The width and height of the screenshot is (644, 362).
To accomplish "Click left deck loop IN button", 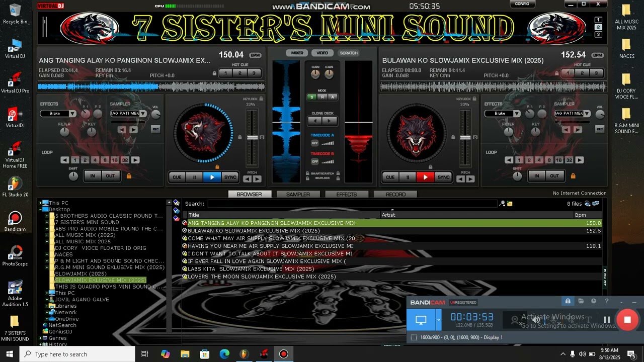I will (x=92, y=175).
